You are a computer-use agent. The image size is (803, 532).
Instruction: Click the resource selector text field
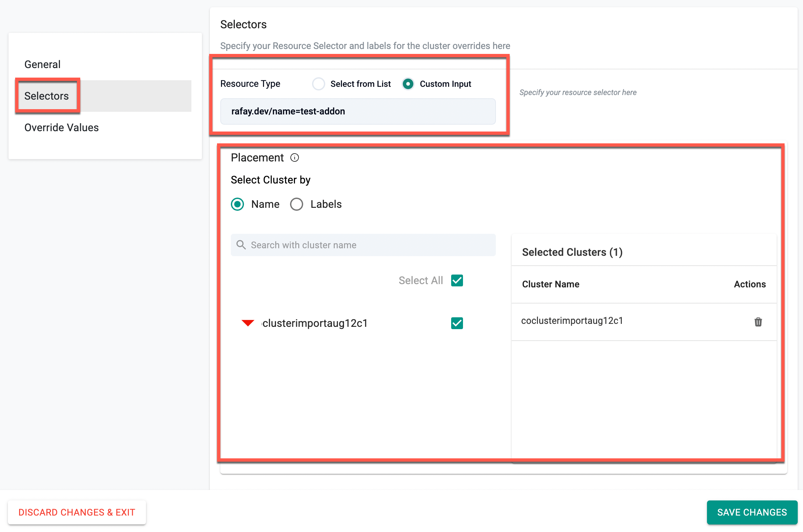click(x=357, y=111)
